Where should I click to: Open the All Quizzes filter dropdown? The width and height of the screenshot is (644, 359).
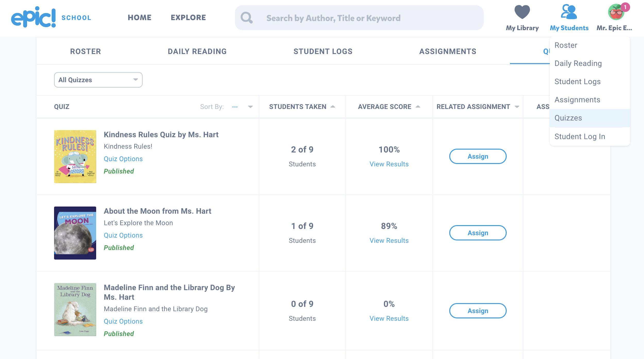pos(98,80)
